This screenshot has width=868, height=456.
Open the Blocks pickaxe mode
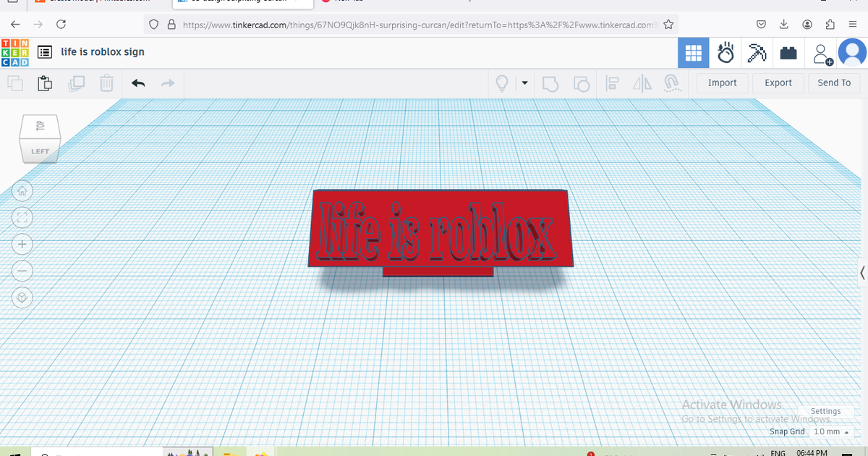(x=757, y=53)
